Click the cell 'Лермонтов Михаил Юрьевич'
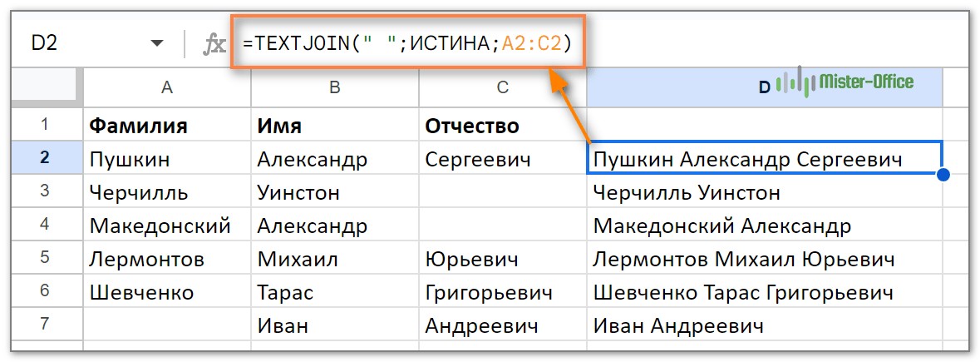This screenshot has width=980, height=362. [765, 258]
